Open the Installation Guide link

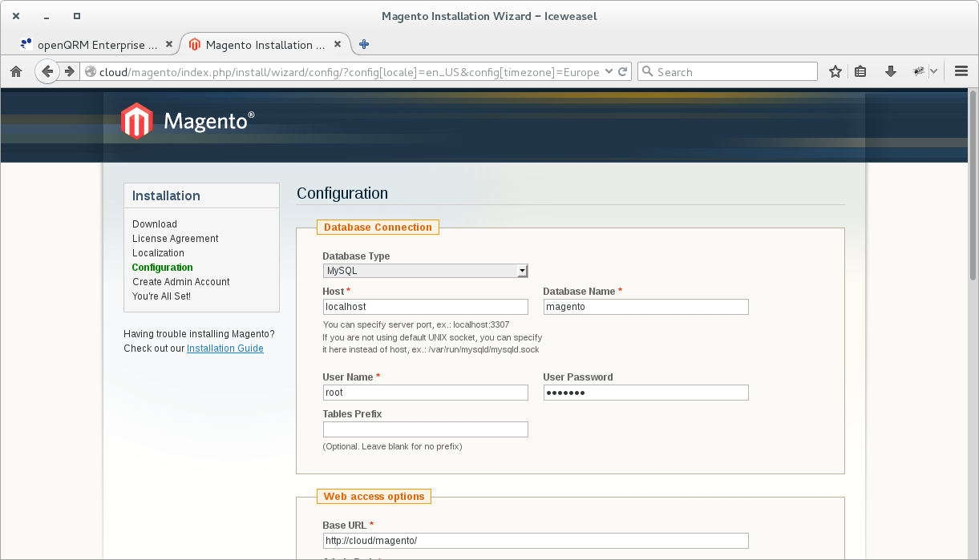pyautogui.click(x=225, y=348)
